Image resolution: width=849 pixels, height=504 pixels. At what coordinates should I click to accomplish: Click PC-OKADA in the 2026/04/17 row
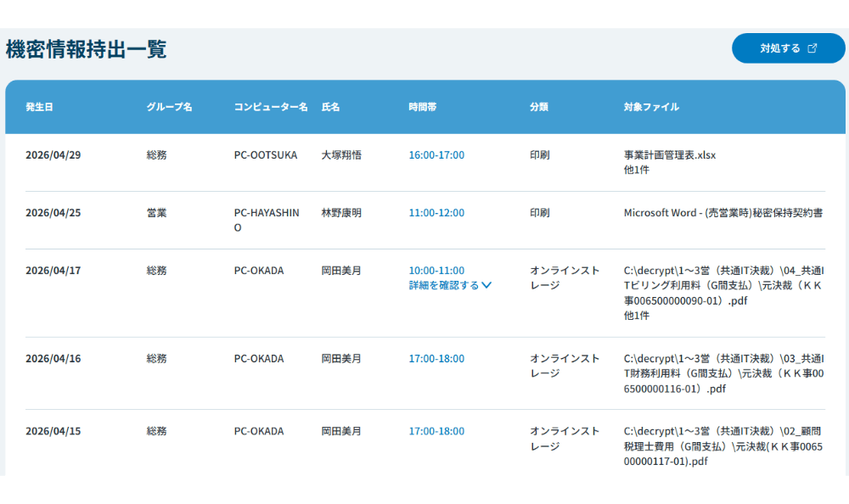(259, 270)
